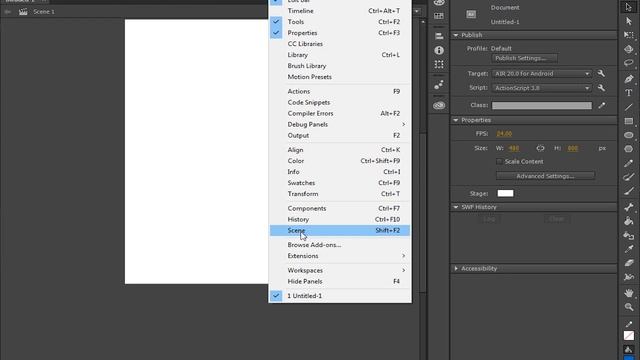This screenshot has height=360, width=640.
Task: Select the Rectangle tool
Action: [x=629, y=121]
